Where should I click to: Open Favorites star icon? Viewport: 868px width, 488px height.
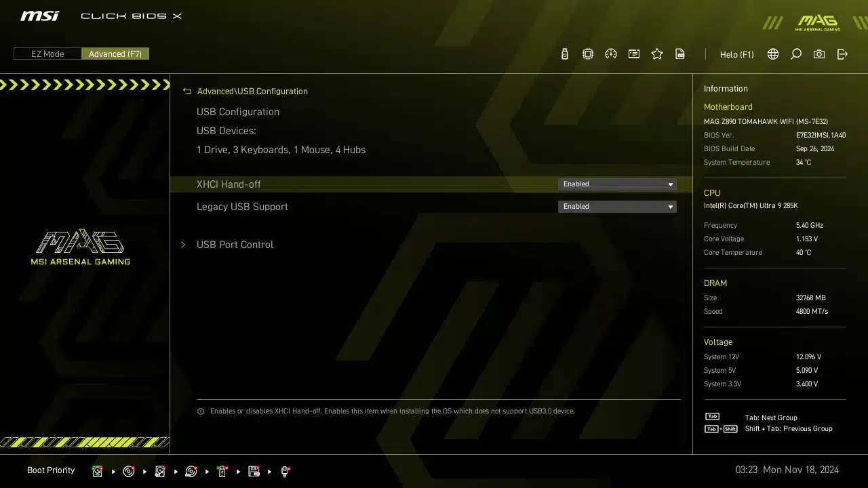click(657, 54)
